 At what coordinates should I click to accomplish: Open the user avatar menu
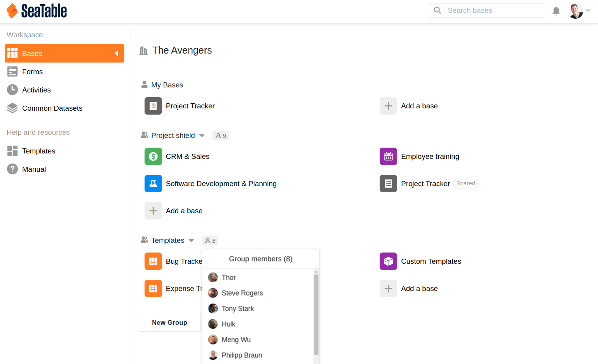tap(575, 11)
